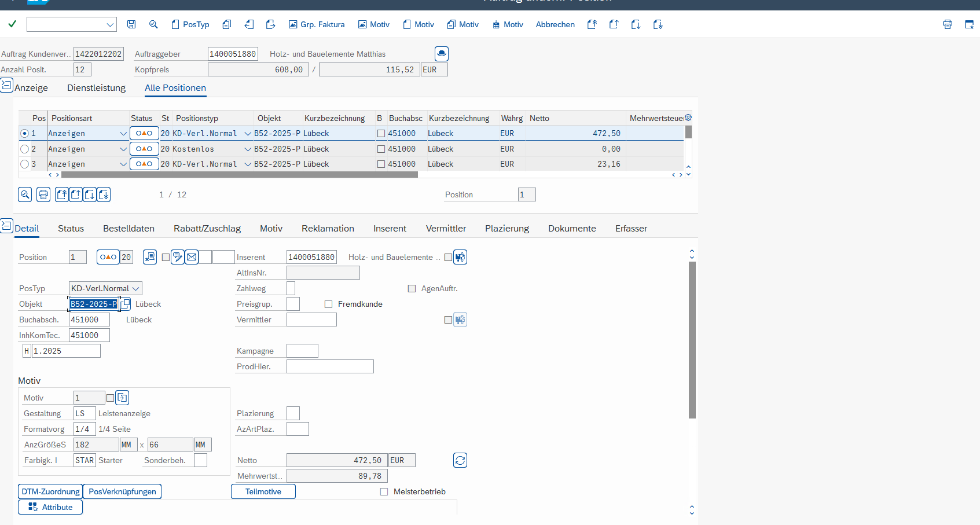Enable the AgenAuftr. checkbox

412,288
